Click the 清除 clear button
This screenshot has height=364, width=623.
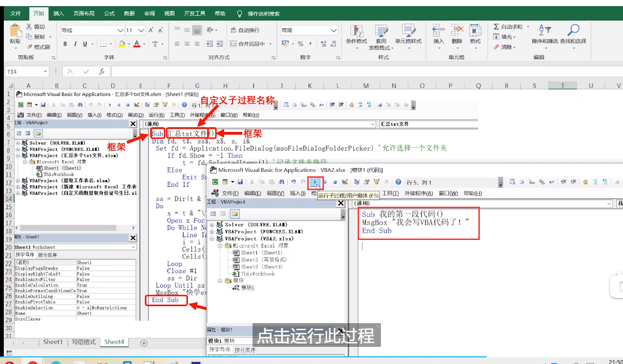[x=505, y=47]
